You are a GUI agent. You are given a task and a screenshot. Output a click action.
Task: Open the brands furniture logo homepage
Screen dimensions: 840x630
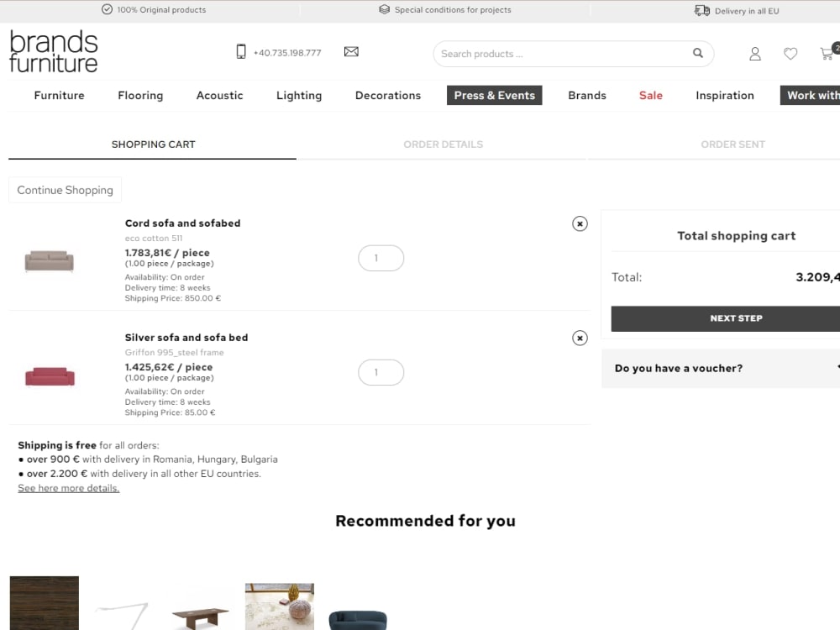(54, 51)
